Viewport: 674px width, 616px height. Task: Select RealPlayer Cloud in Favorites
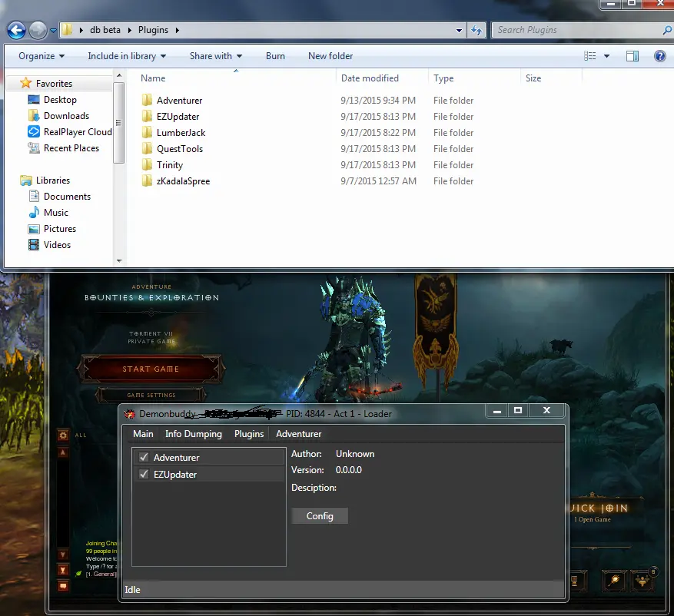(x=78, y=132)
